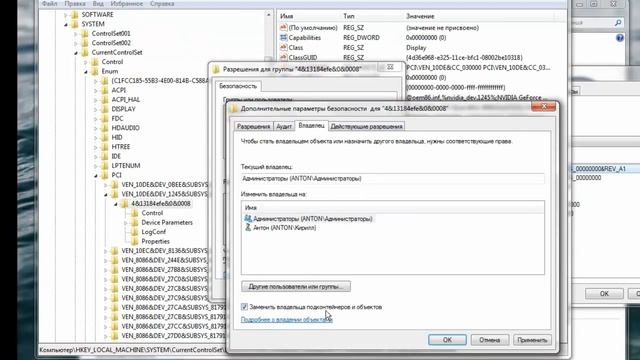
Task: Select the ControlSet001 folder icon
Action: pyautogui.click(x=84, y=33)
